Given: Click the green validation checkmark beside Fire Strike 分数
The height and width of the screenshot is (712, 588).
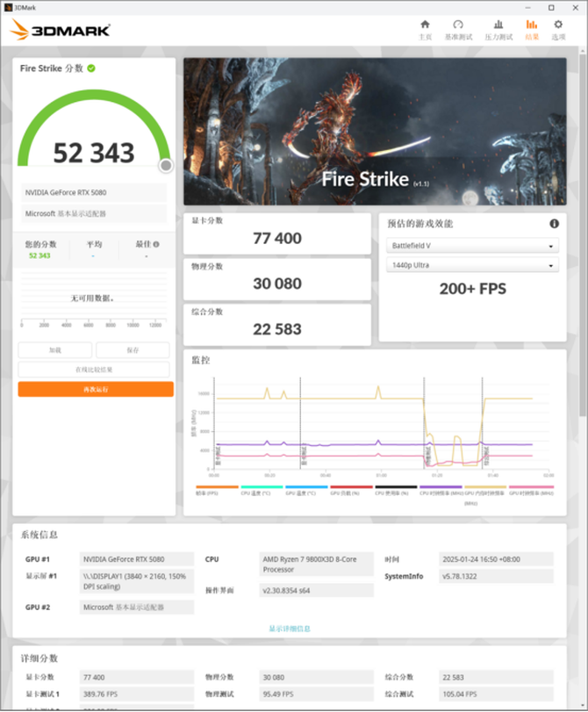Looking at the screenshot, I should click(x=91, y=68).
